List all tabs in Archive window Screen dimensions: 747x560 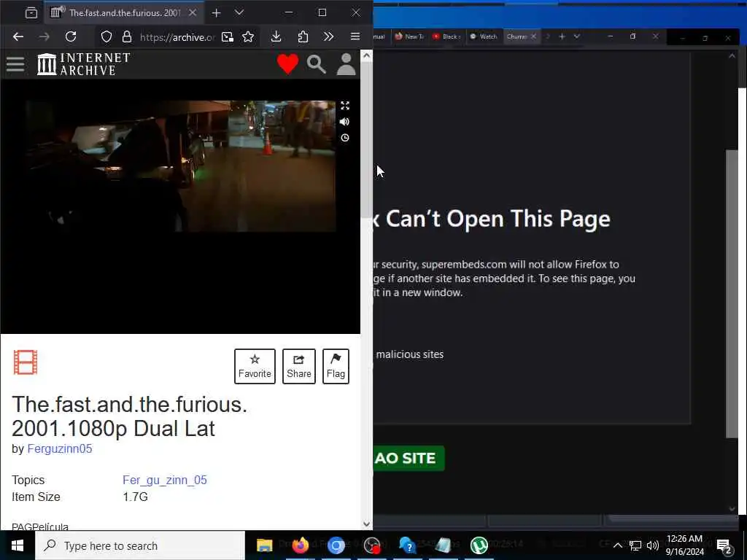(239, 13)
